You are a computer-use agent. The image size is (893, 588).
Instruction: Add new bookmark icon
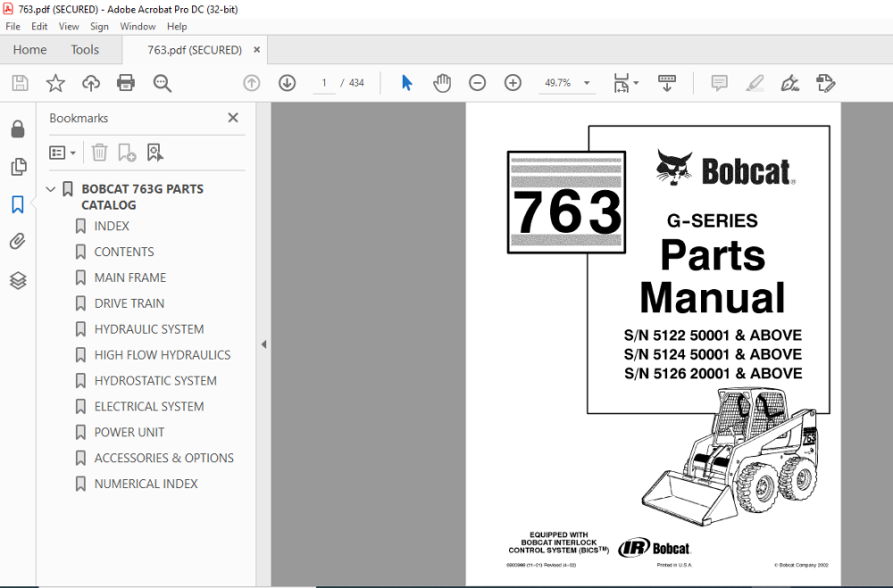pyautogui.click(x=127, y=153)
